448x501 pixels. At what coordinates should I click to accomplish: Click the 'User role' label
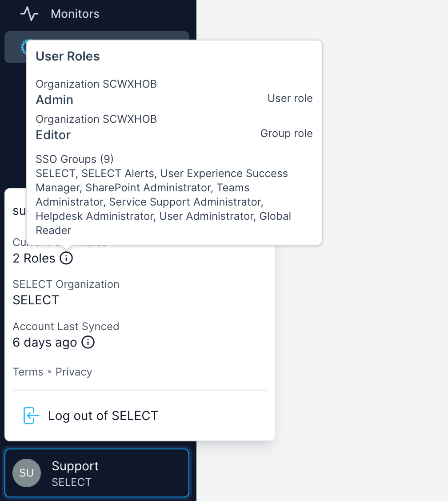290,98
